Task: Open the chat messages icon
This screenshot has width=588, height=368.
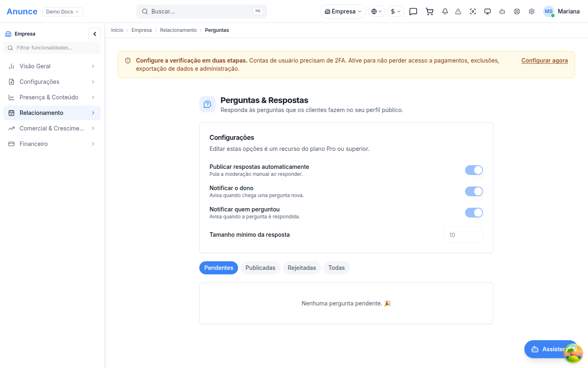Action: 413,11
